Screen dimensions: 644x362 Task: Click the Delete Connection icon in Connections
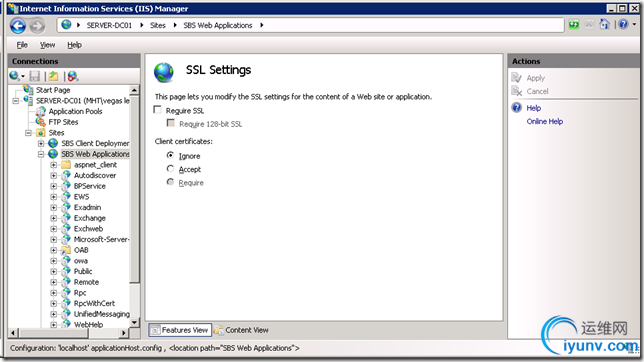73,76
